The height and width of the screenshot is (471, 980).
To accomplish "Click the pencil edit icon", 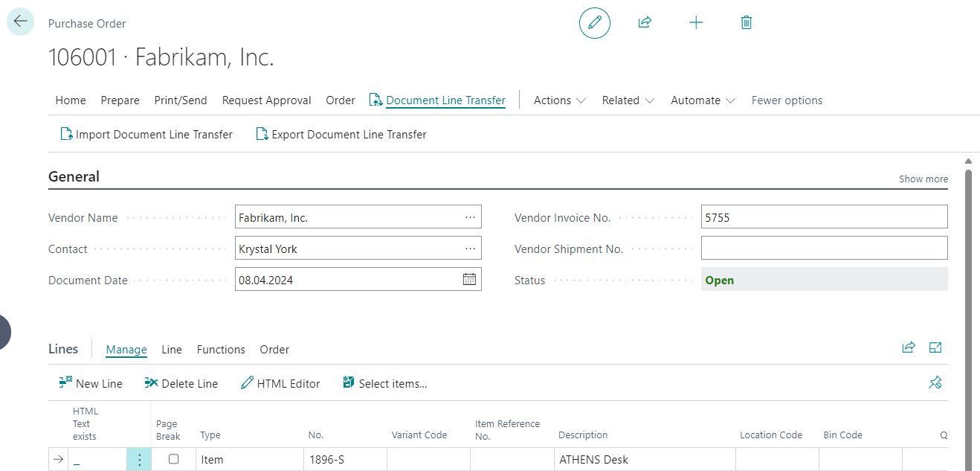I will (594, 23).
